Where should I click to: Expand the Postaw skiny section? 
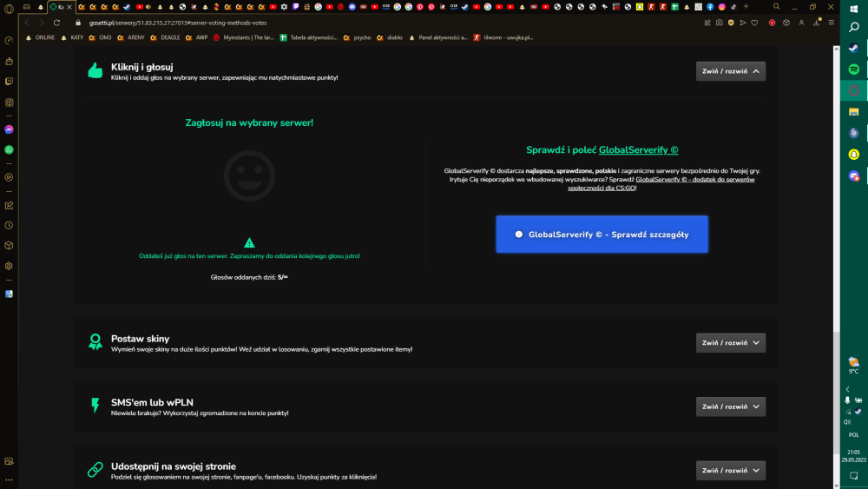tap(731, 343)
